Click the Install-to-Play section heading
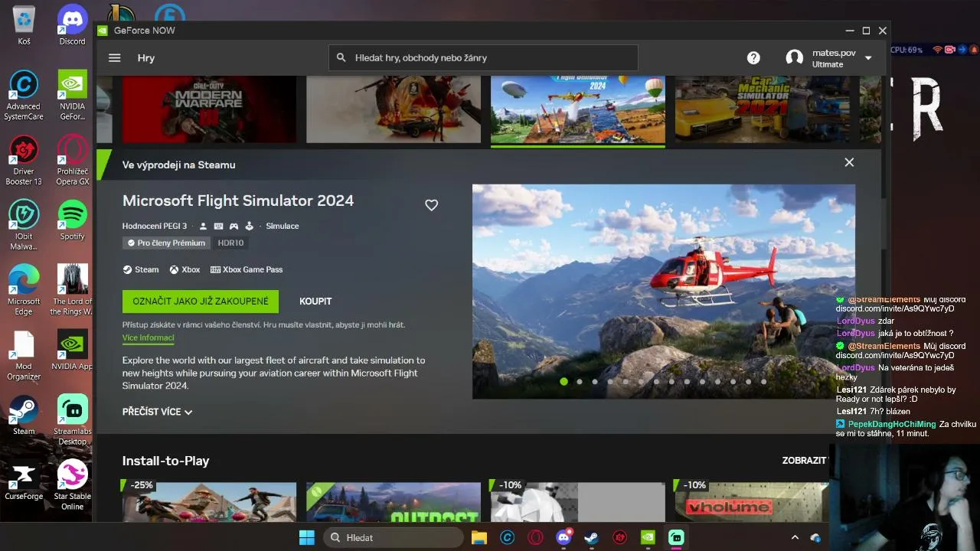The width and height of the screenshot is (980, 551). 166,461
